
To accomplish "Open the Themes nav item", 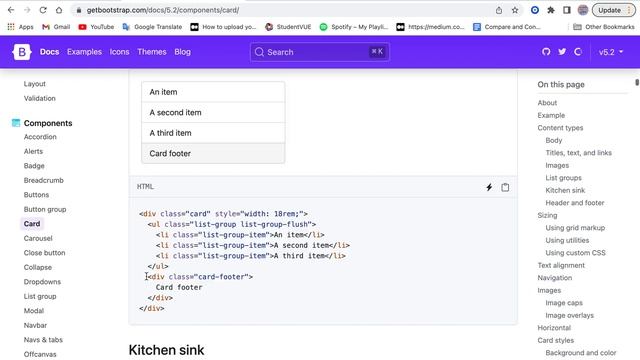I will click(x=151, y=52).
